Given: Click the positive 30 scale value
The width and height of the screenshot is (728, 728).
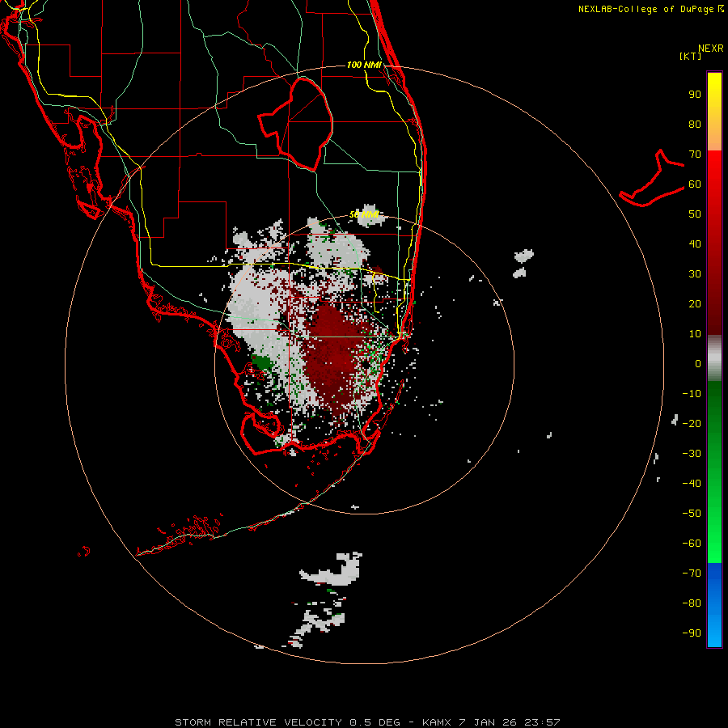Looking at the screenshot, I should [x=695, y=274].
